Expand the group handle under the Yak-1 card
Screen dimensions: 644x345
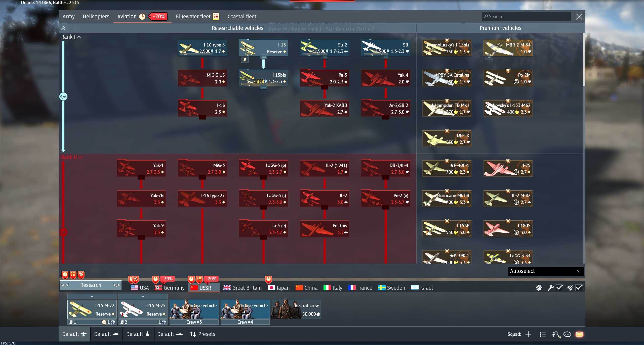(x=141, y=177)
